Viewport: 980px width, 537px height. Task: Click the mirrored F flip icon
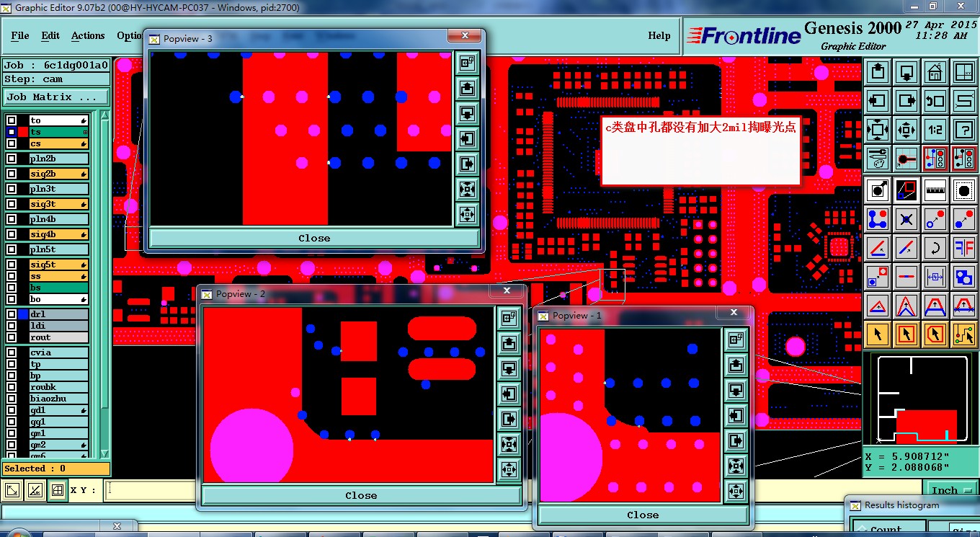click(963, 248)
